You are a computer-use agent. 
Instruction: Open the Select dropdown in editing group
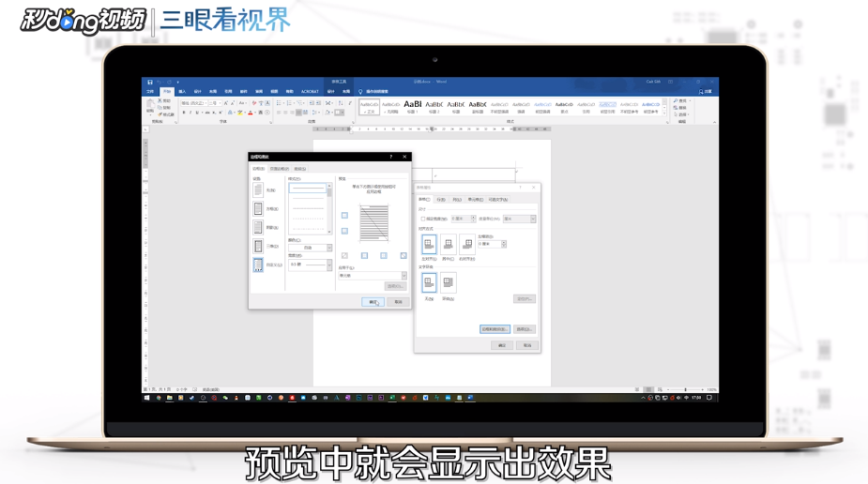pos(682,114)
